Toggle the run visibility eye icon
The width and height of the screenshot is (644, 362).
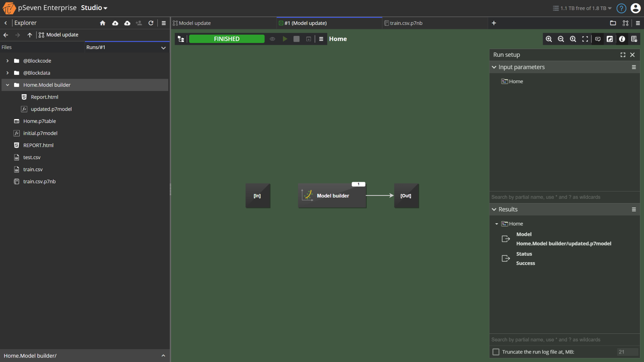[x=272, y=39]
